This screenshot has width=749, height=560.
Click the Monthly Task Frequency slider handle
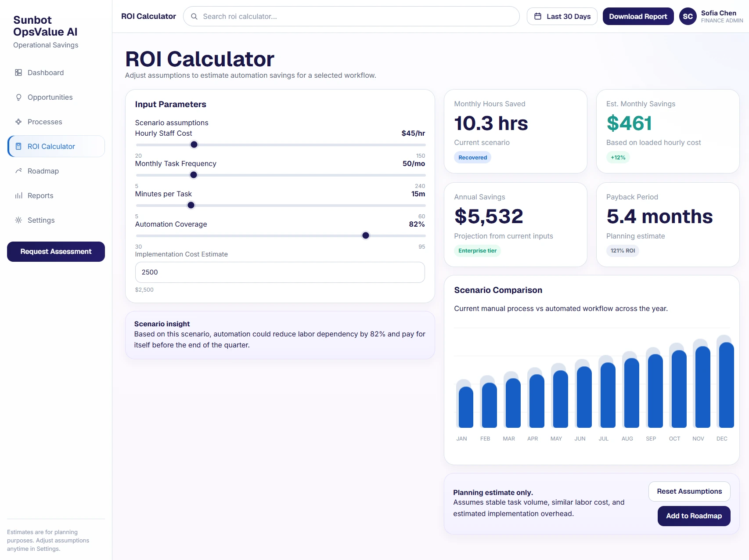pyautogui.click(x=194, y=175)
